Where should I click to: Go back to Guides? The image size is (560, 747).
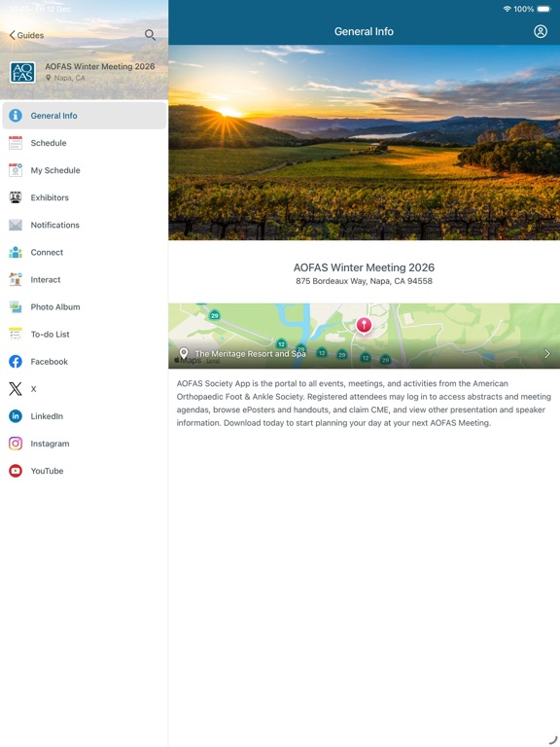26,35
